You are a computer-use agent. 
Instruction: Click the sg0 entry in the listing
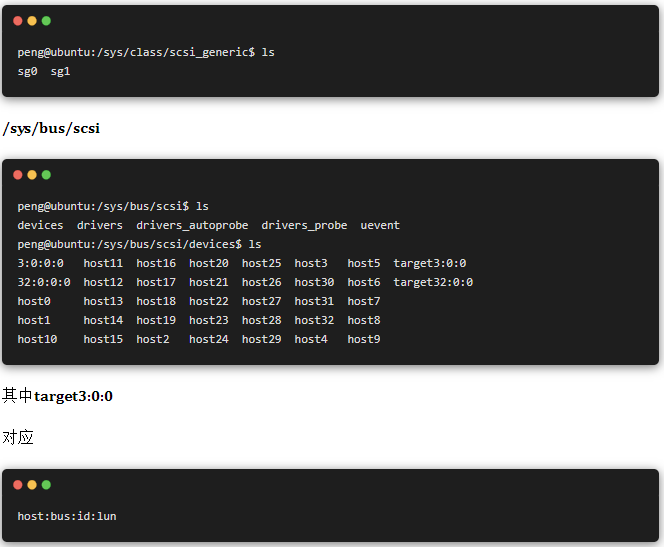(x=27, y=71)
